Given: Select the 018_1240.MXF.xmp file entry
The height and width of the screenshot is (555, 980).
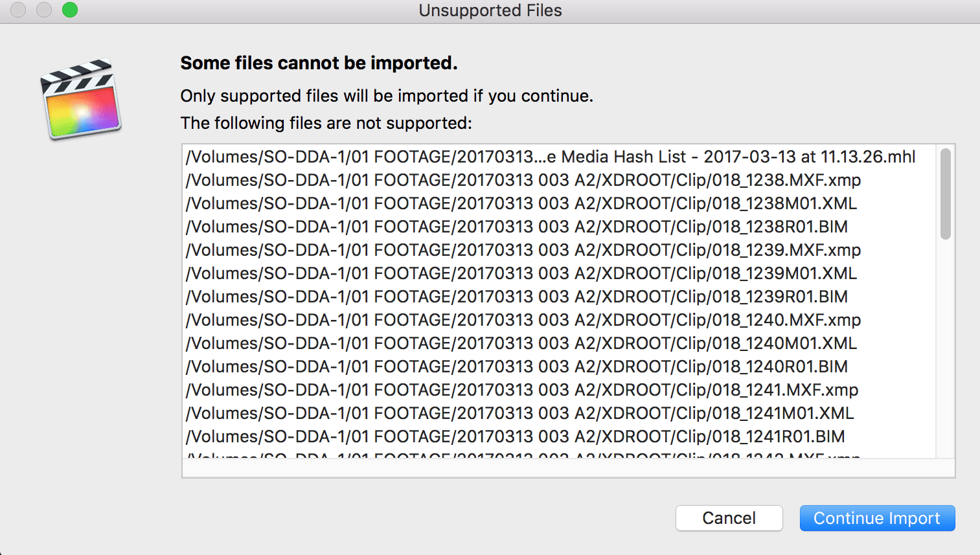Looking at the screenshot, I should [x=522, y=320].
